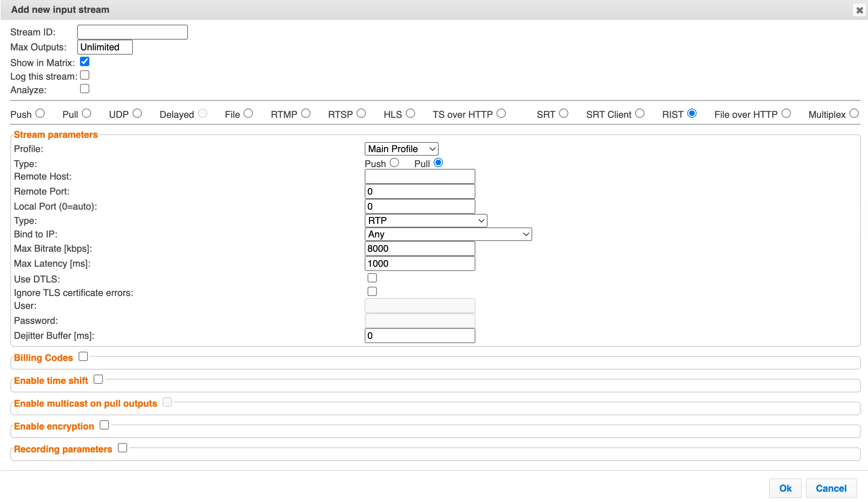Select the RIST radio button
868x502 pixels.
click(692, 114)
